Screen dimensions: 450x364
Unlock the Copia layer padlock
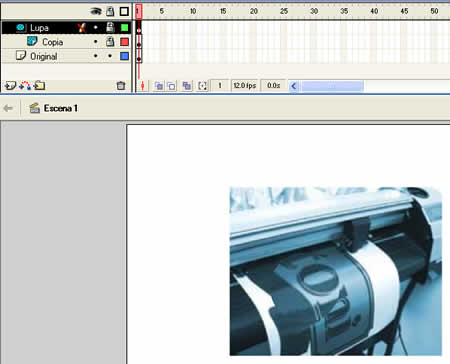tap(110, 41)
